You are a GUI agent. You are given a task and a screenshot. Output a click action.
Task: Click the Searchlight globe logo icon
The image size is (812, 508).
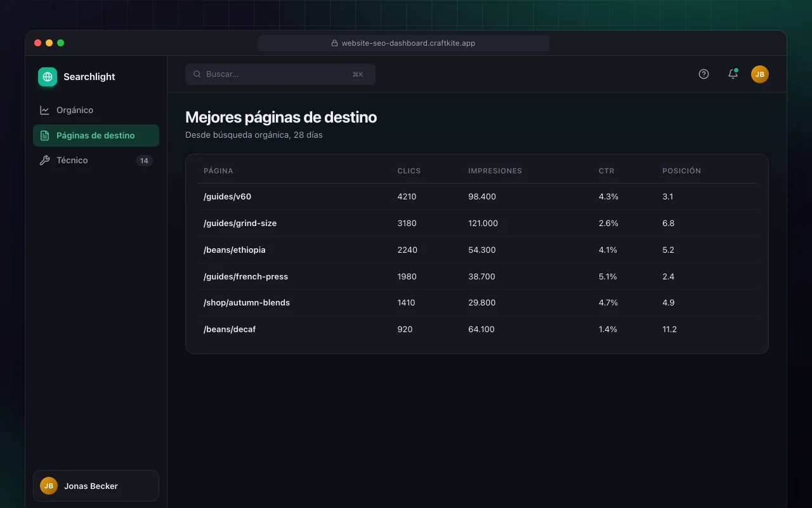48,77
